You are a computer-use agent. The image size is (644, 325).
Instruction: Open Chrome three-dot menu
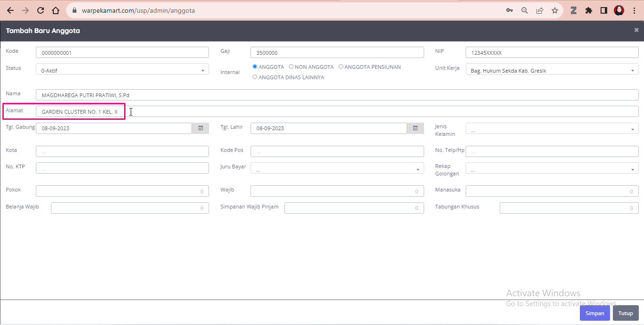click(x=634, y=10)
